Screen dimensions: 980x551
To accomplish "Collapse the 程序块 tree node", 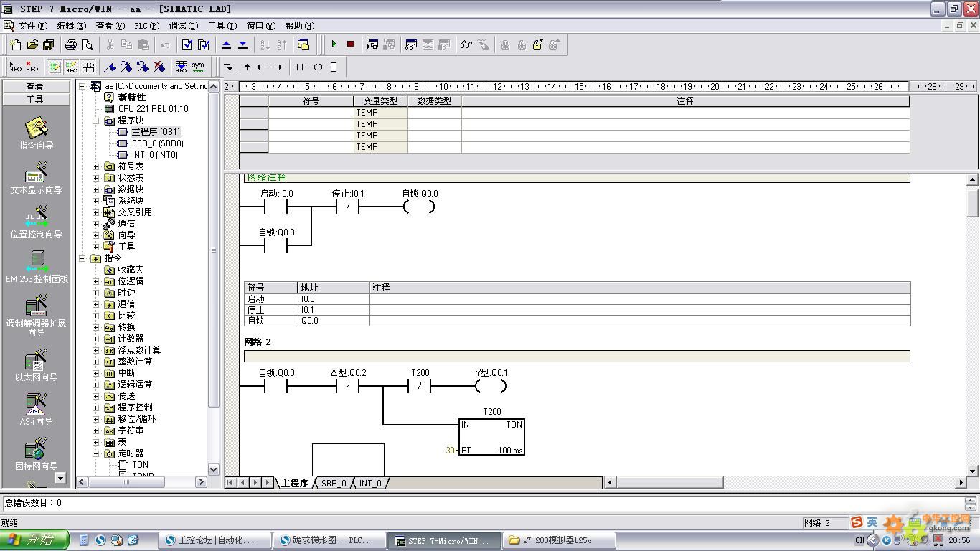I will pos(96,121).
